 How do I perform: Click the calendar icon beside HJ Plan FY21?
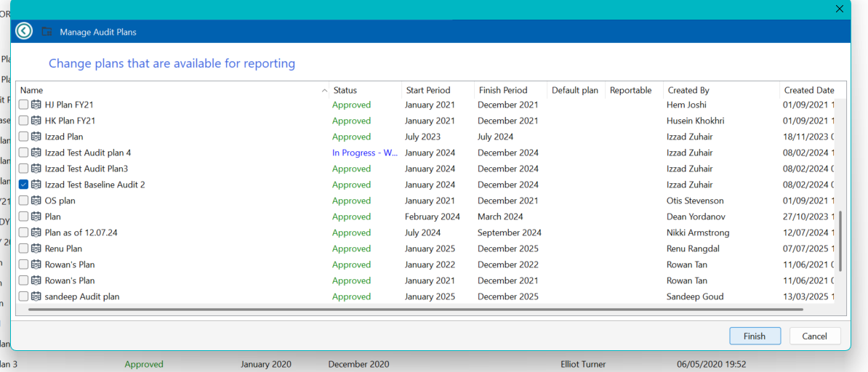36,105
